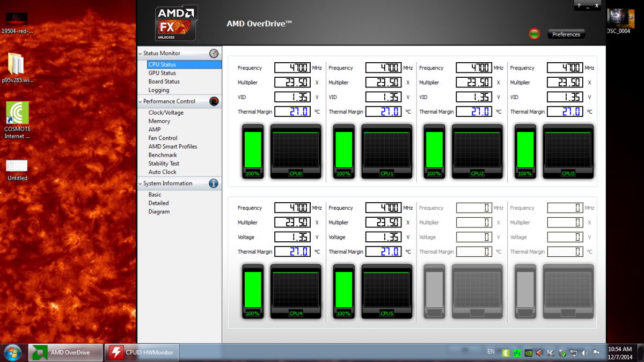The image size is (644, 362).
Task: Click the AMD FX Unlocked logo
Action: (177, 23)
